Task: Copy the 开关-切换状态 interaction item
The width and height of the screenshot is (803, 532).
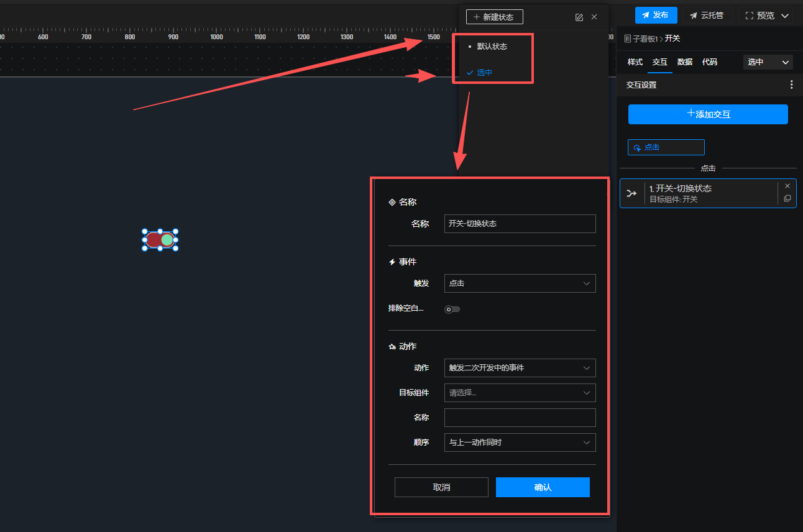Action: coord(787,198)
